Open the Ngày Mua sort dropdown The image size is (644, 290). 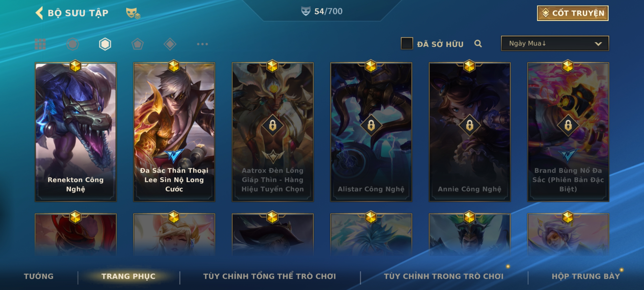coord(555,43)
